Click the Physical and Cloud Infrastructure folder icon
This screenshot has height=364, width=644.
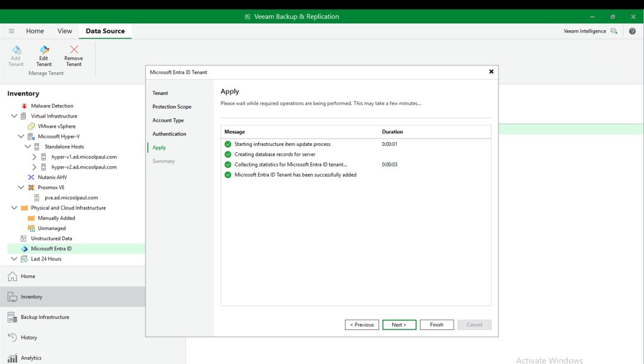pyautogui.click(x=24, y=208)
